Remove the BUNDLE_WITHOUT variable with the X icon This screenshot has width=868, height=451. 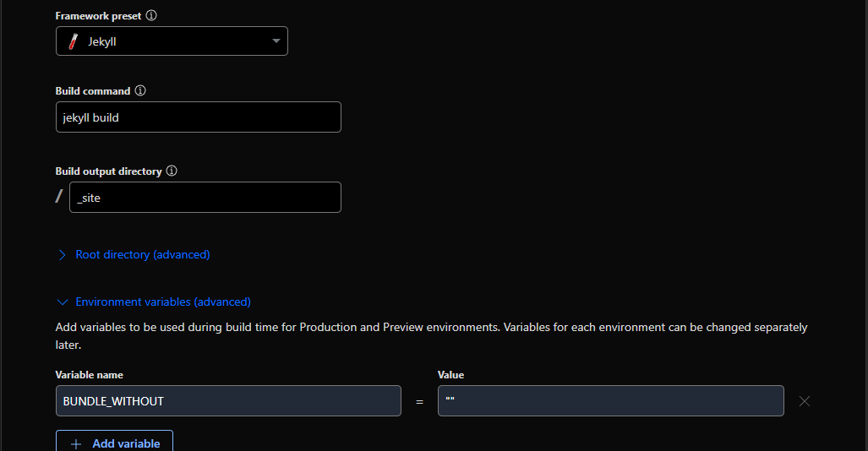(x=805, y=401)
